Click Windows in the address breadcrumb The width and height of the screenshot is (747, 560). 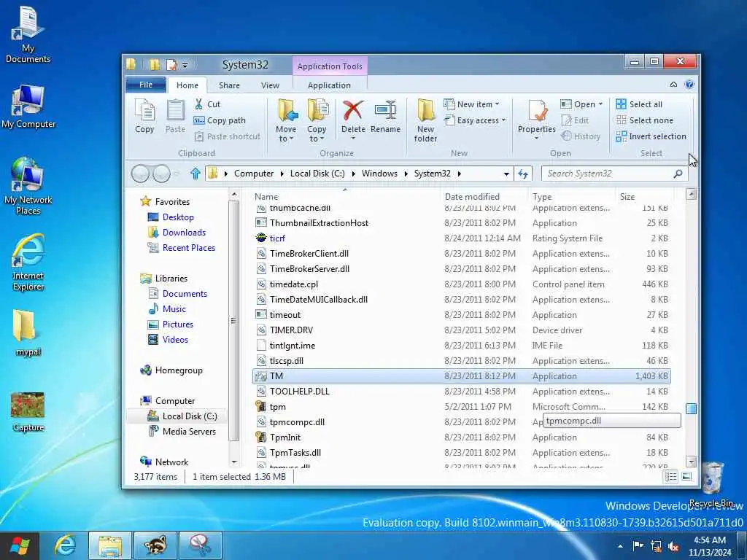[379, 174]
